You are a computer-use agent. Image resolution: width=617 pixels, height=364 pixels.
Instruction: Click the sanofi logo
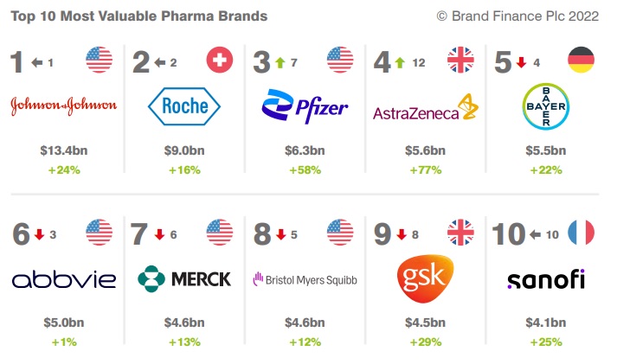pos(546,279)
